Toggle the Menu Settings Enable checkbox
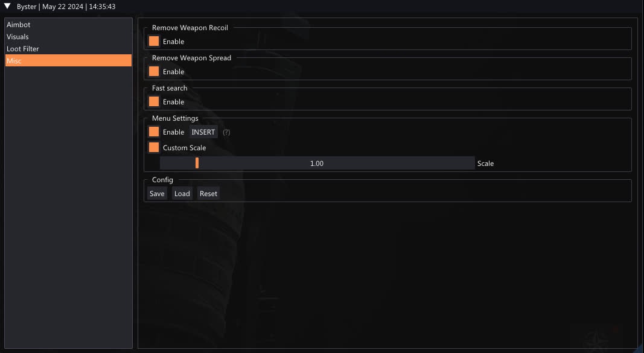The height and width of the screenshot is (353, 644). tap(154, 132)
